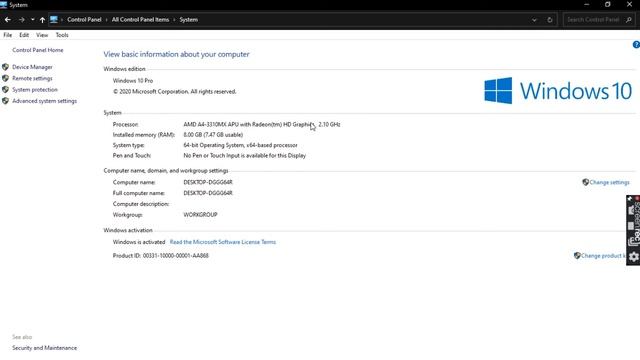Click the Product ID value text

tap(176, 256)
